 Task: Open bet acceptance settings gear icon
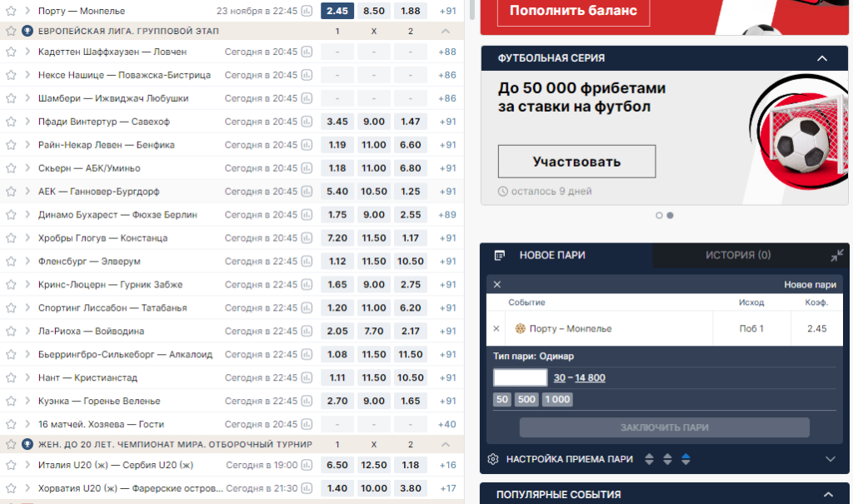click(x=493, y=459)
